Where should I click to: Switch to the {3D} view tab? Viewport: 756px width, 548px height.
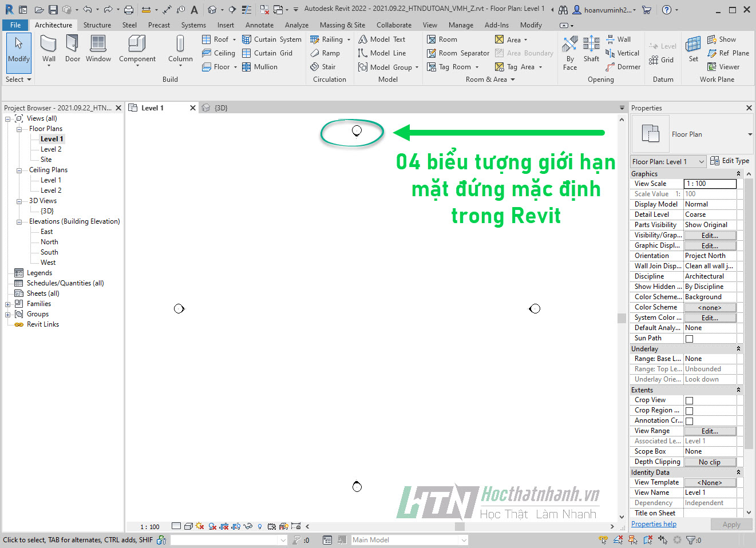(221, 108)
